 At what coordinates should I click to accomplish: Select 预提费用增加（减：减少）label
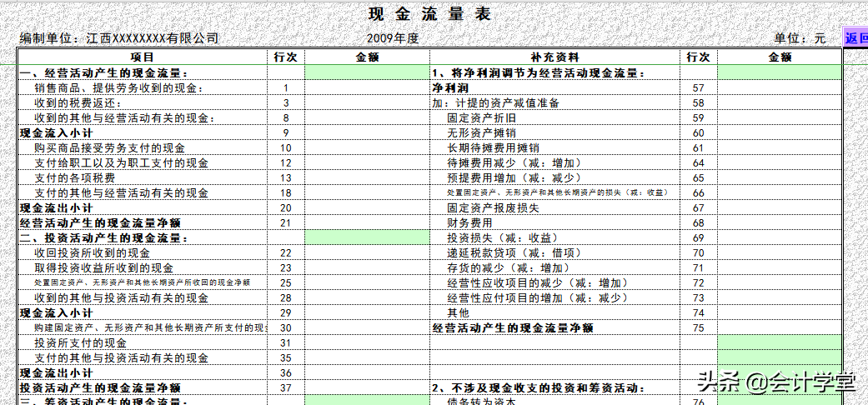pos(514,178)
